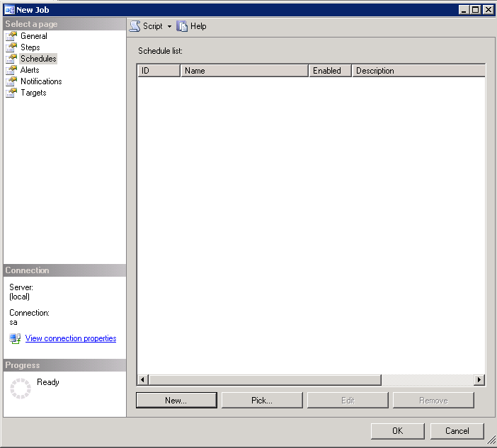
Task: Click the Help document icon
Action: click(182, 26)
